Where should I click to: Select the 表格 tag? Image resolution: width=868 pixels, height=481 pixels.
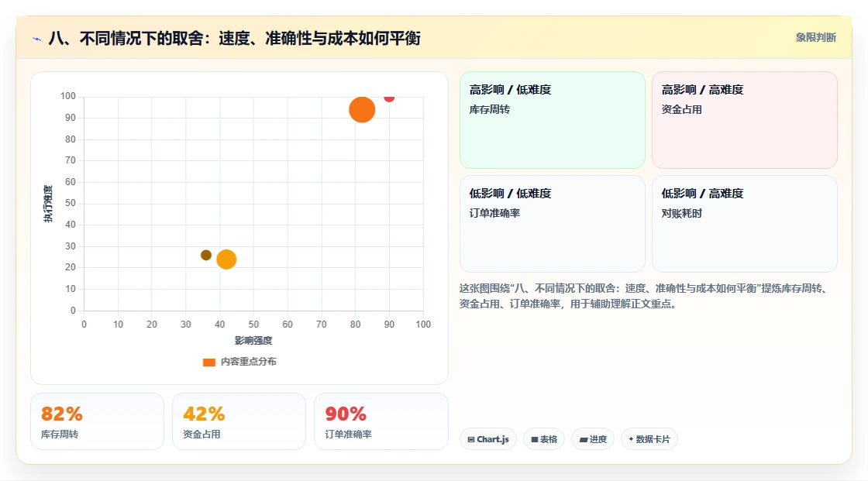click(544, 439)
